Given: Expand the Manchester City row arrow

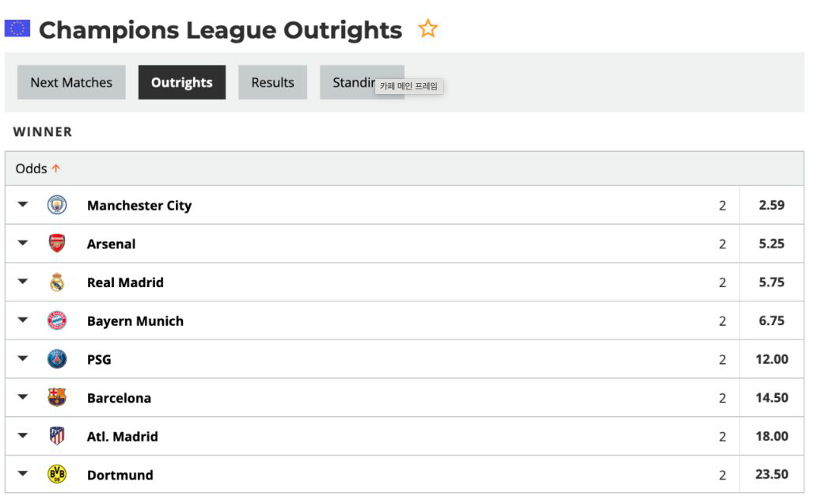Looking at the screenshot, I should click(23, 205).
